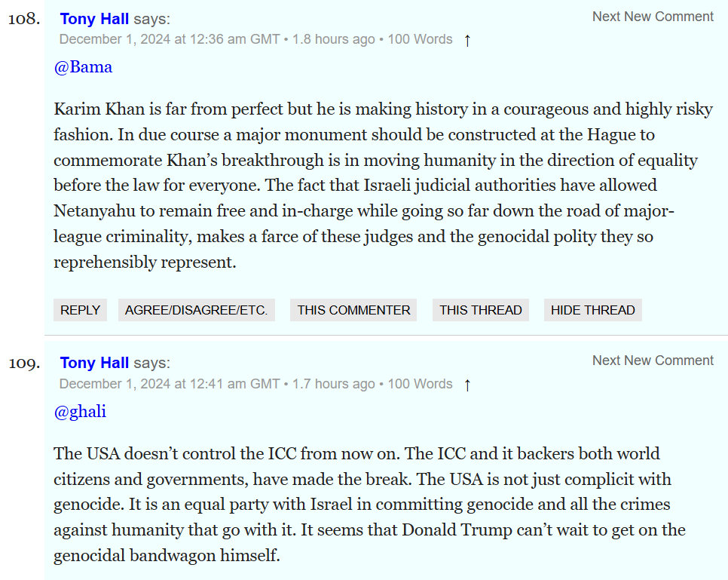Screen dimensions: 728x580
Task: Show comments by THIS COMMENTER
Action: point(353,310)
